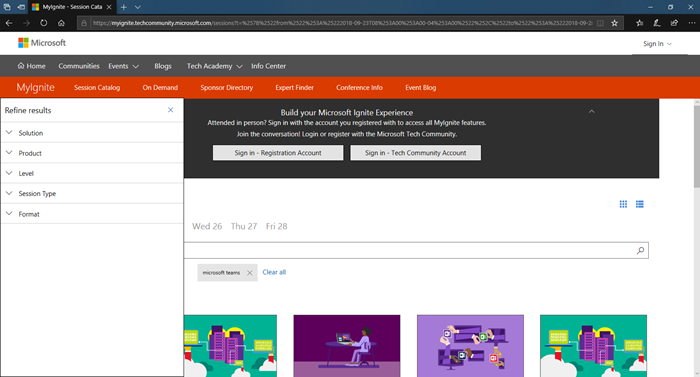Click the share page icon
Image resolution: width=700 pixels, height=377 pixels.
coord(674,23)
